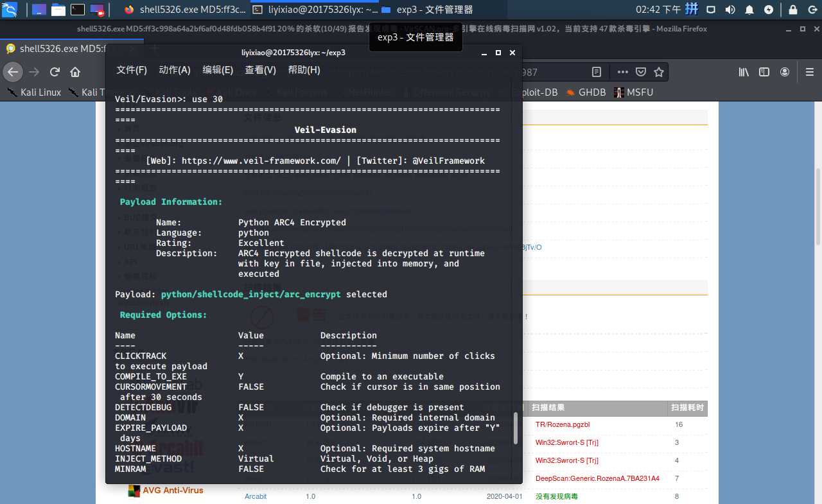Click 2020-04-01 date cell
This screenshot has height=504, width=822.
coord(504,496)
